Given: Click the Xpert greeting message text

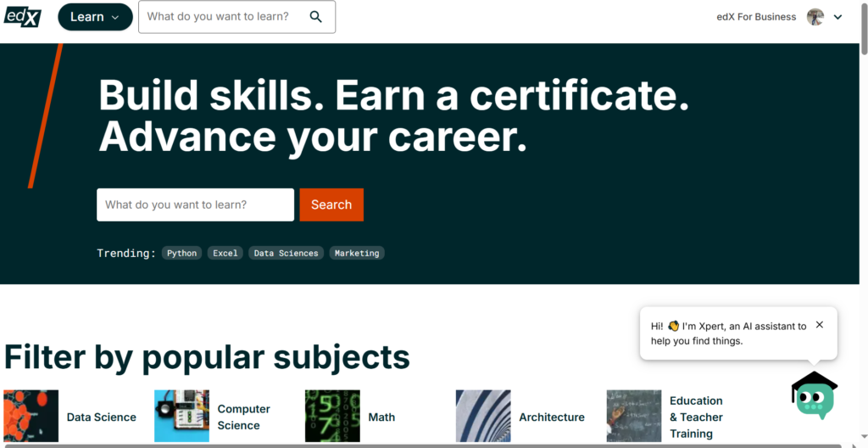Looking at the screenshot, I should click(x=728, y=333).
